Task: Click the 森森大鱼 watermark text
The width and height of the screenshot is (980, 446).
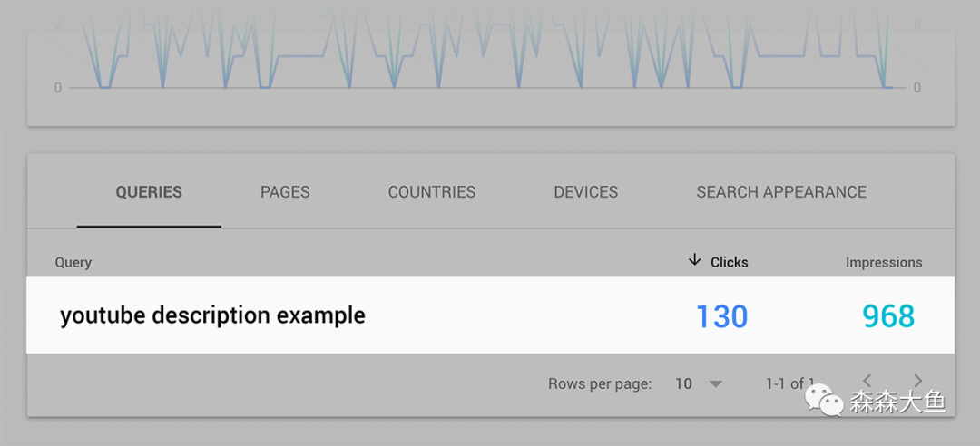Action: click(x=898, y=402)
